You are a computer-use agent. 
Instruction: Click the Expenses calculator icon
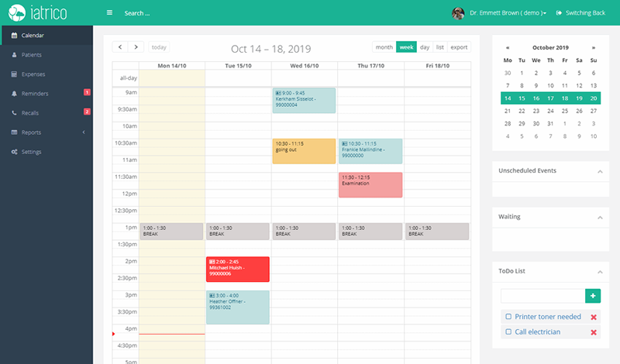(x=14, y=74)
